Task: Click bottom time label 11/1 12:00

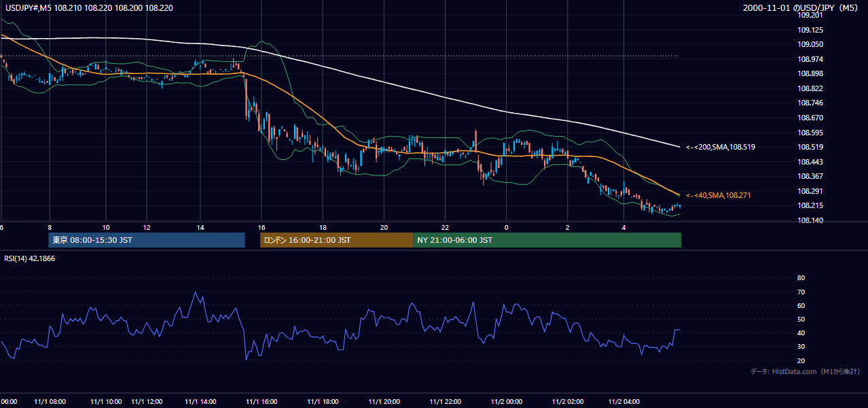Action: click(x=147, y=401)
